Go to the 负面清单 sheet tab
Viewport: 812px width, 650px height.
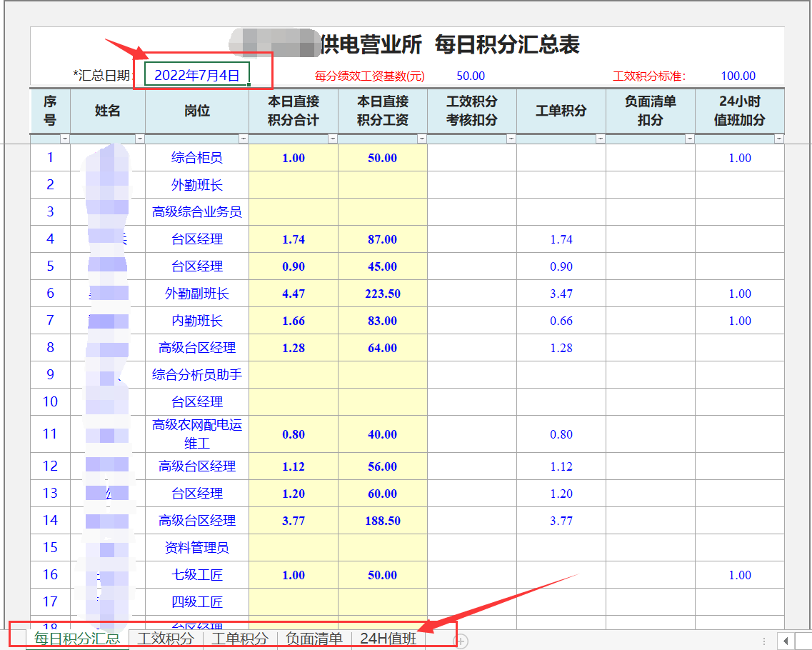pyautogui.click(x=314, y=639)
